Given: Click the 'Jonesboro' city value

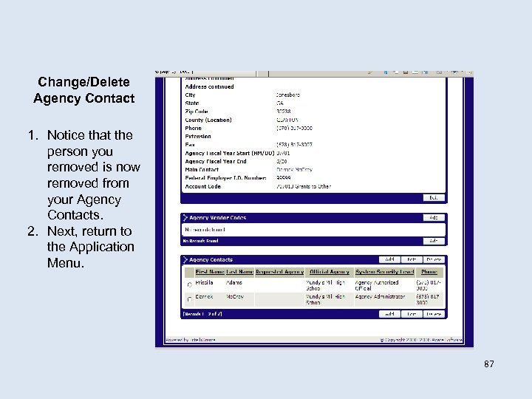Looking at the screenshot, I should click(x=288, y=95).
